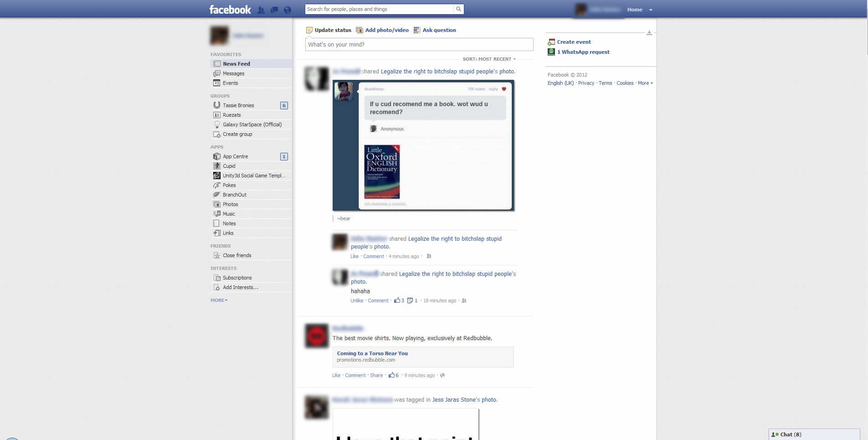Open Coming to a Torso Near You link
The width and height of the screenshot is (868, 440).
[x=372, y=353]
